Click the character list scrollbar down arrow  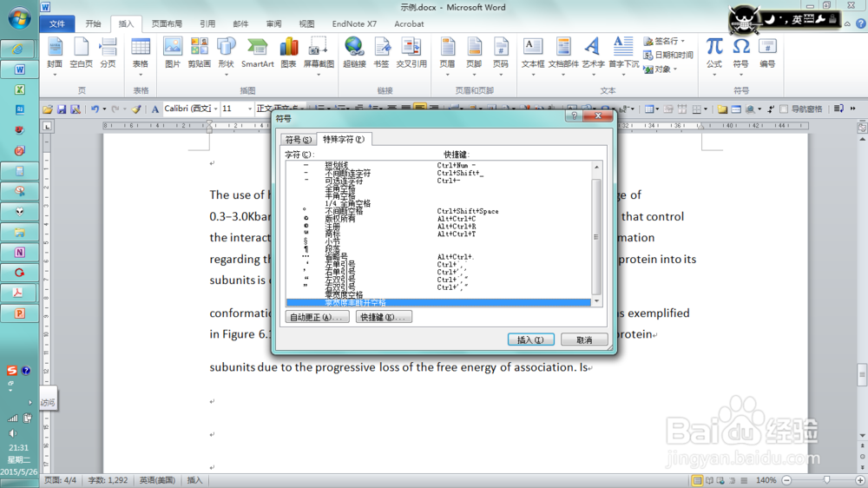(x=596, y=301)
